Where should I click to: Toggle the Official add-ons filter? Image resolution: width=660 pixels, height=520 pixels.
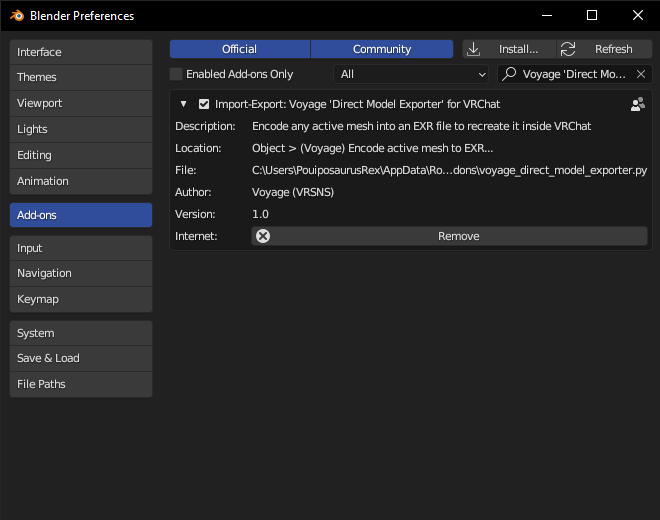point(240,49)
